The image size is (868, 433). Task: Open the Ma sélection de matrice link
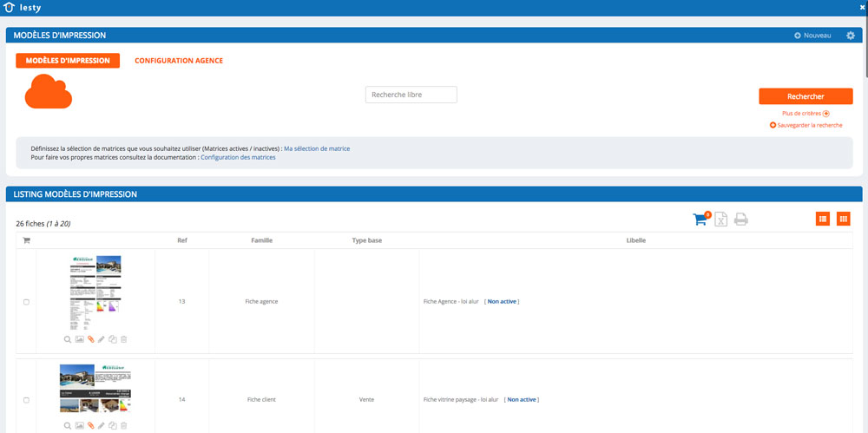(317, 148)
